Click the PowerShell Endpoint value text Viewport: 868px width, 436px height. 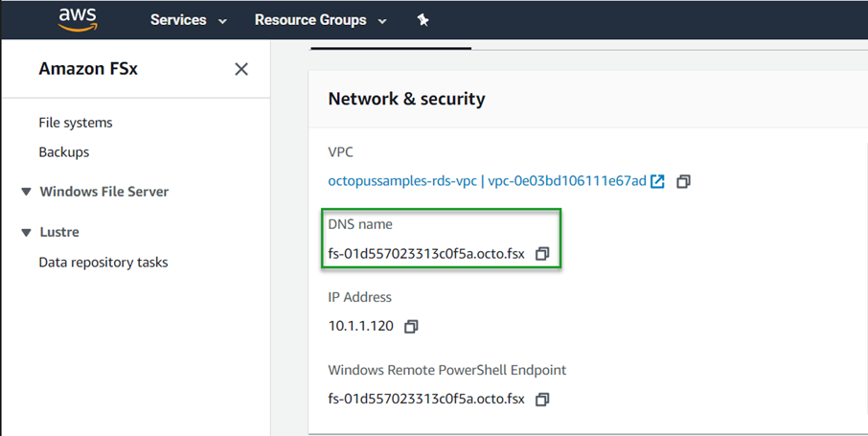tap(426, 400)
